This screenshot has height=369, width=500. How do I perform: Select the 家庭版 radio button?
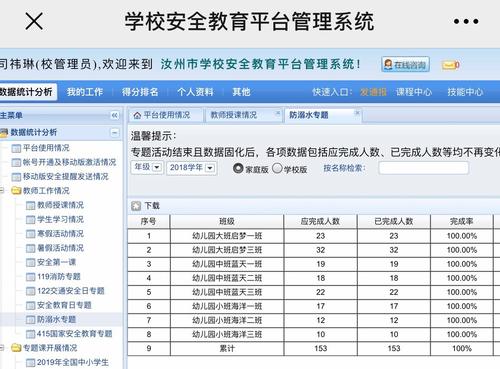click(x=238, y=168)
